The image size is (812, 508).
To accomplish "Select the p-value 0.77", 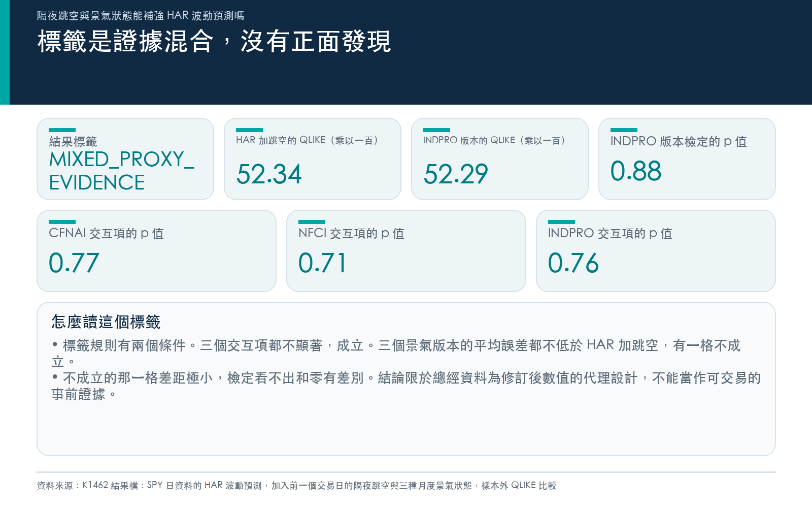I will click(74, 263).
